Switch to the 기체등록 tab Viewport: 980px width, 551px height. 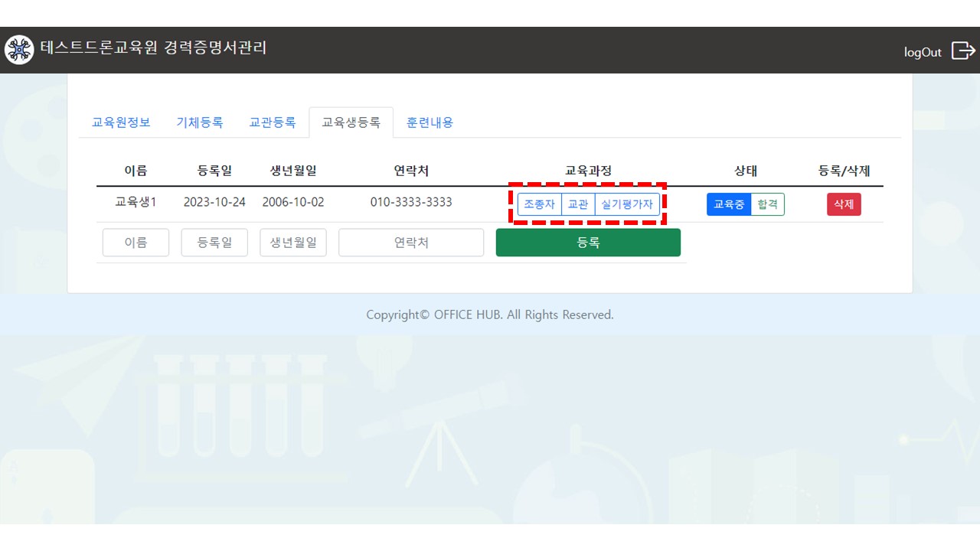(x=200, y=122)
